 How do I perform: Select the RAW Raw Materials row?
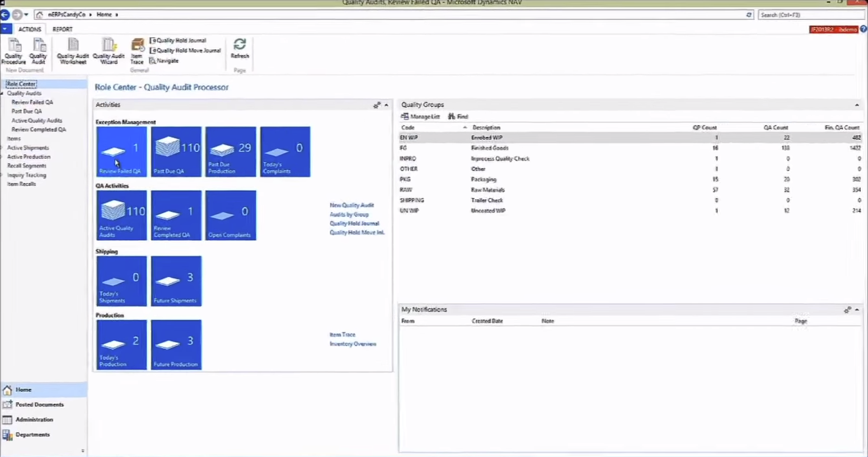click(630, 190)
